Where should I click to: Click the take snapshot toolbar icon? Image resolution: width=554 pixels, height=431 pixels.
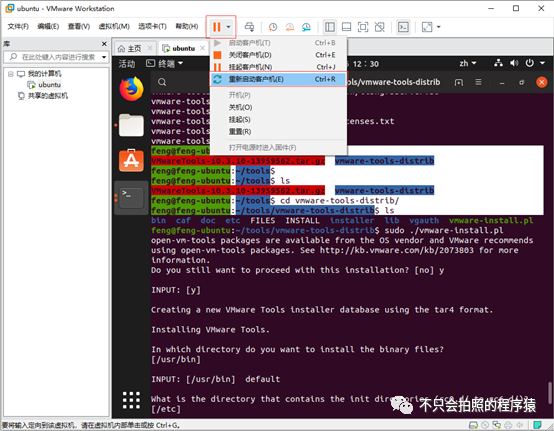coord(273,27)
